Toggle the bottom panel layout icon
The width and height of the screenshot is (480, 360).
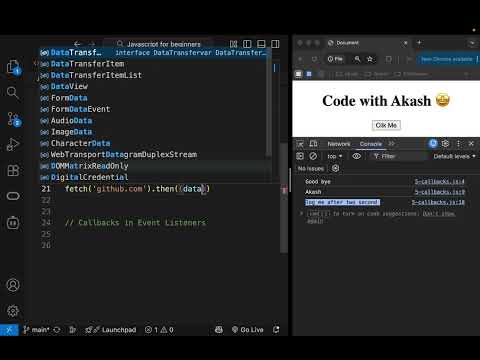pyautogui.click(x=261, y=44)
